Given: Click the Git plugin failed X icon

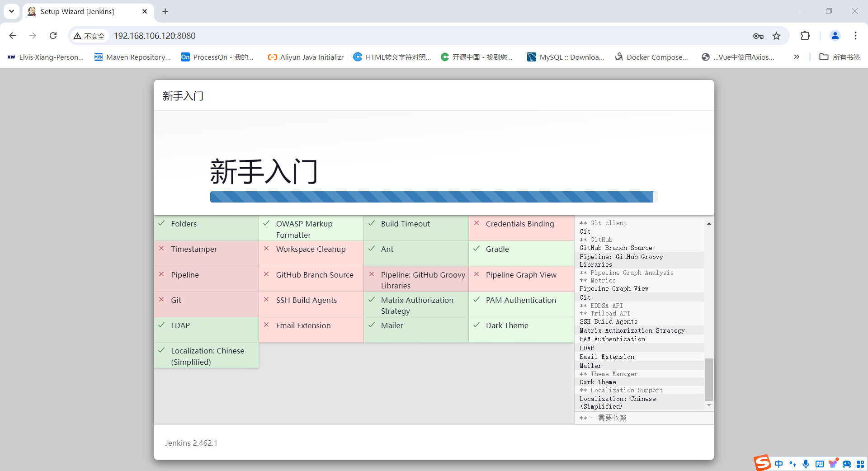Looking at the screenshot, I should (x=161, y=300).
